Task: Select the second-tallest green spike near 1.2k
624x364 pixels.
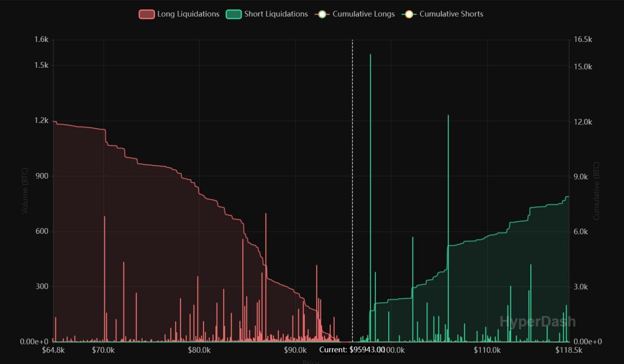Action: click(x=448, y=195)
